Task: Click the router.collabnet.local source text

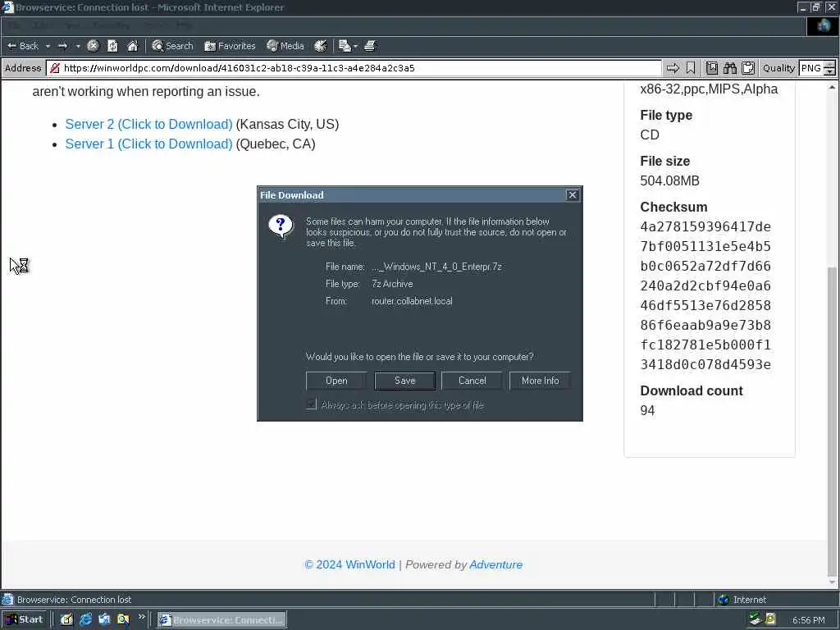Action: 412,301
